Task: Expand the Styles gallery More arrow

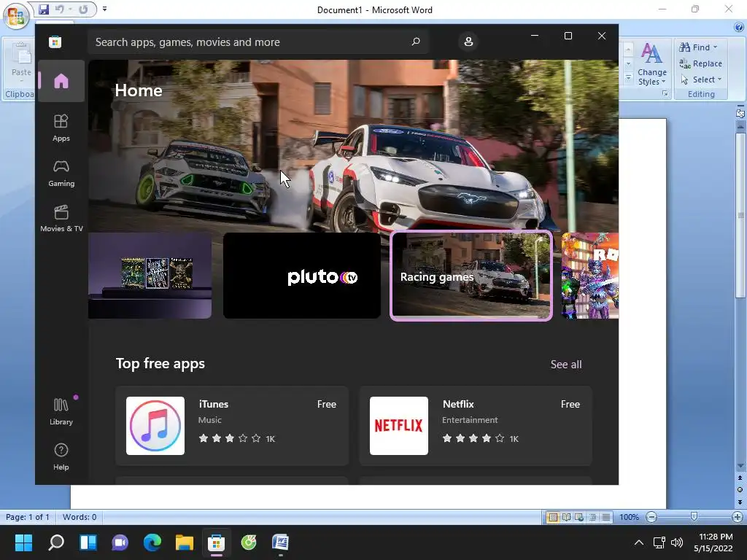Action: (x=628, y=77)
